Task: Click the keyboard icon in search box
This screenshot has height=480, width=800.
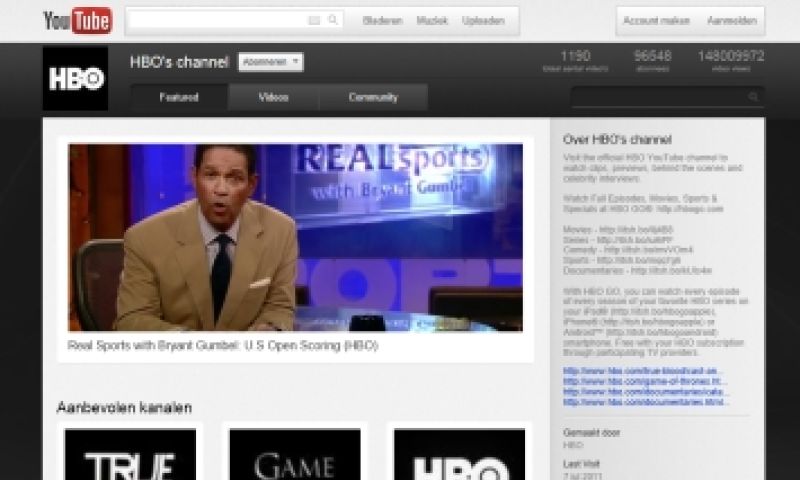Action: 314,20
